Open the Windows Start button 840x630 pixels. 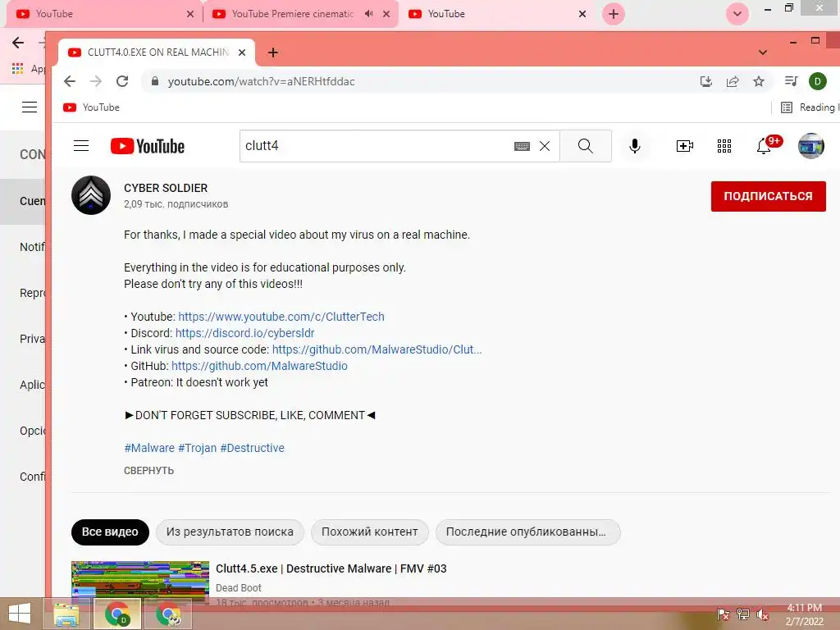coord(20,614)
